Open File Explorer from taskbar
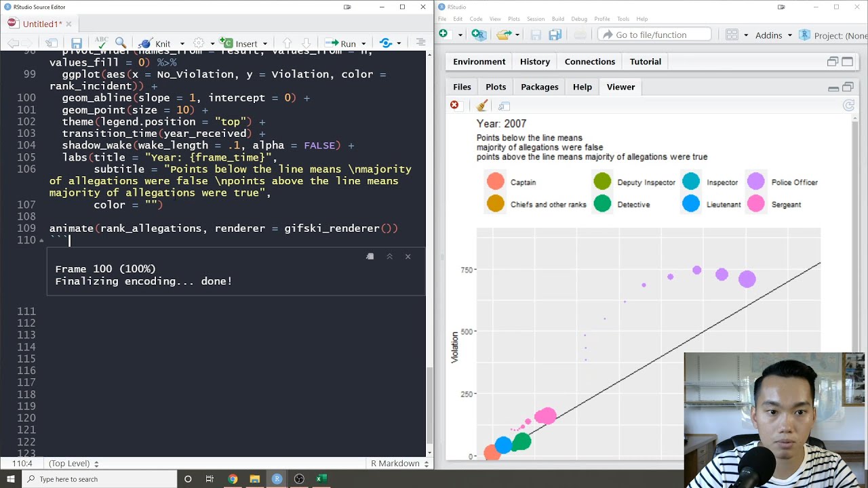Screen dimensions: 868x488 (x=255, y=479)
